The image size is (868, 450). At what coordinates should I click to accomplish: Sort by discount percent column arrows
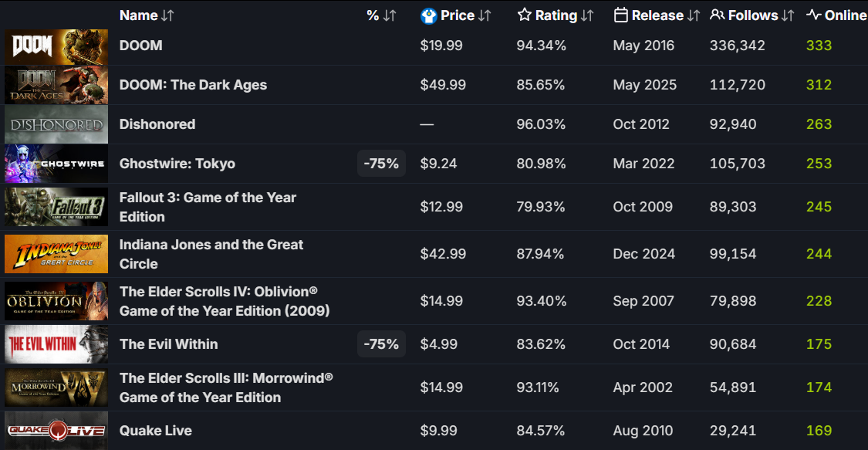tap(390, 15)
